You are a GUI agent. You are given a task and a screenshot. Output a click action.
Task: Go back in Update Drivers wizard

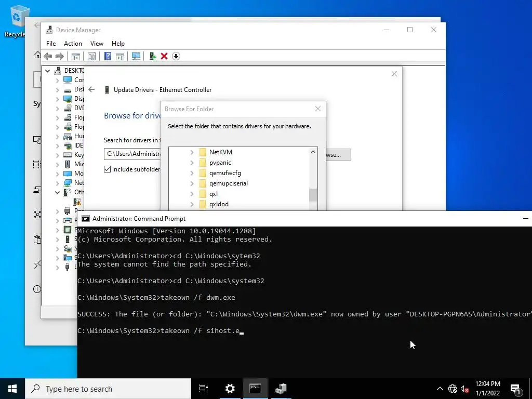(x=91, y=89)
